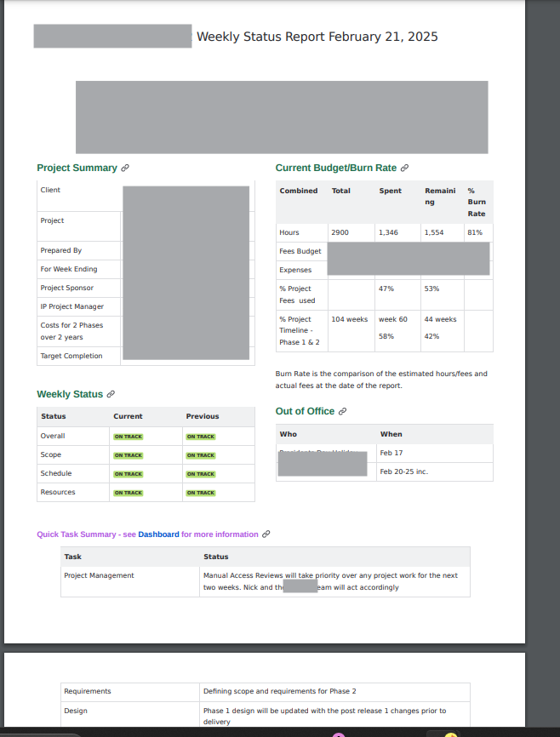Click the 'For Week Ending' row label
Viewport: 560px width, 737px height.
pos(69,269)
